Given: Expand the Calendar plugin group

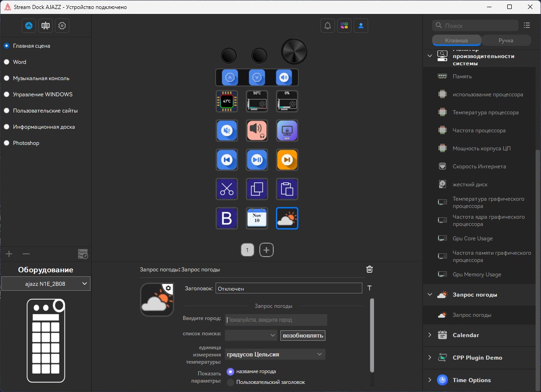Looking at the screenshot, I should pos(429,335).
